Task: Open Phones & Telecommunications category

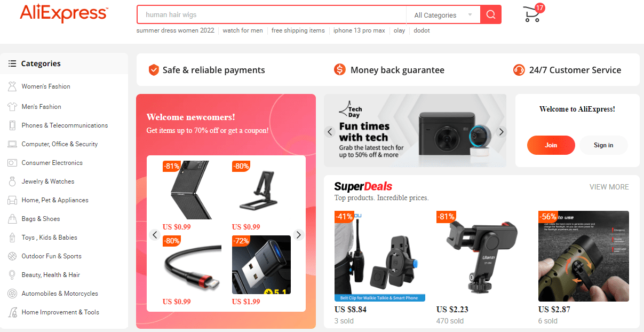Action: point(64,125)
